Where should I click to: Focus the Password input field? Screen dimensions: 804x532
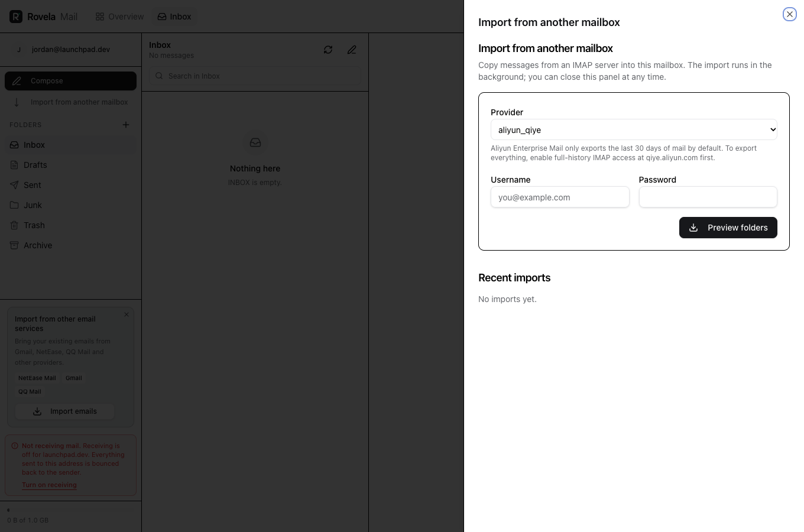pos(708,197)
